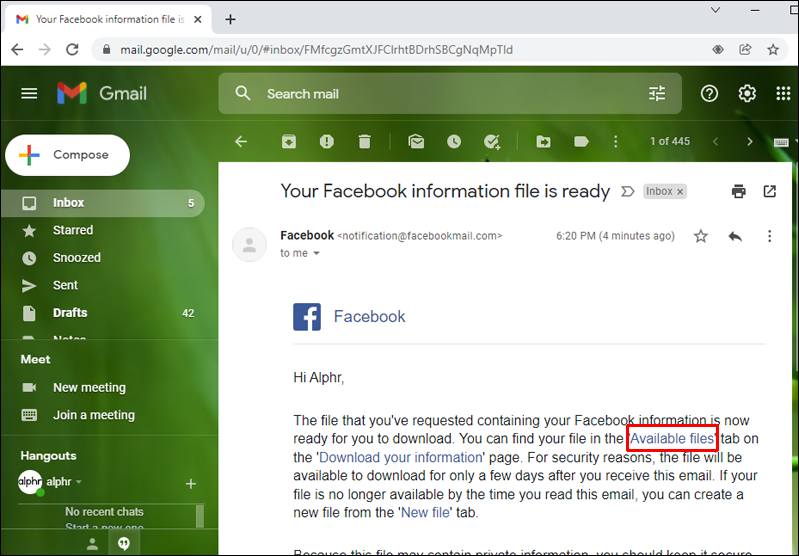Go back to inbox arrow
Viewport: 799px width, 556px height.
pos(241,141)
